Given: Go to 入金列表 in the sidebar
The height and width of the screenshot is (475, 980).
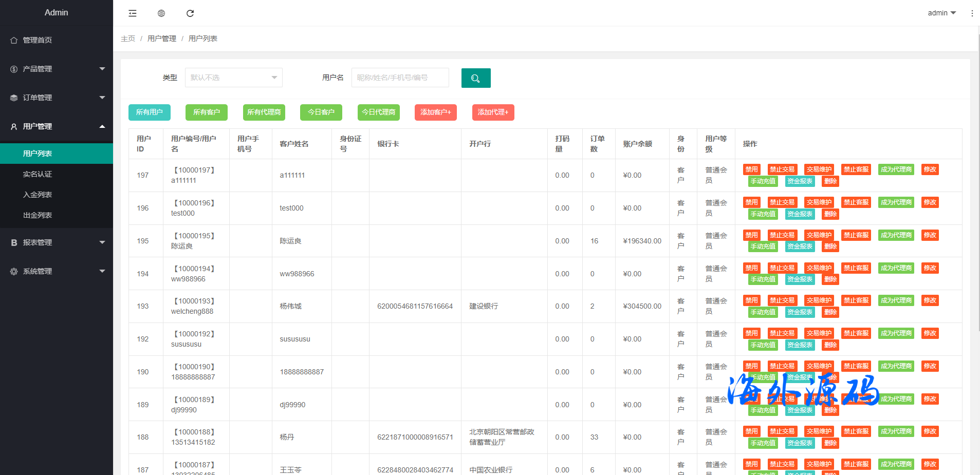Looking at the screenshot, I should 38,195.
